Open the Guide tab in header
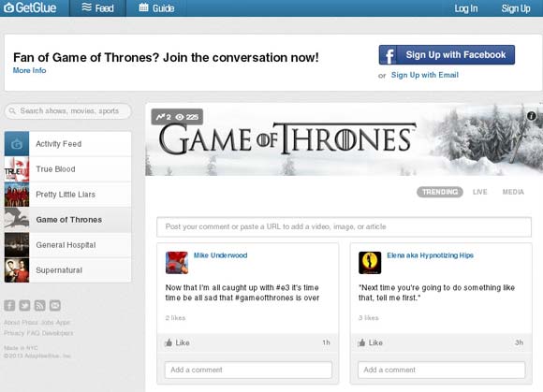543x392 pixels. 156,8
